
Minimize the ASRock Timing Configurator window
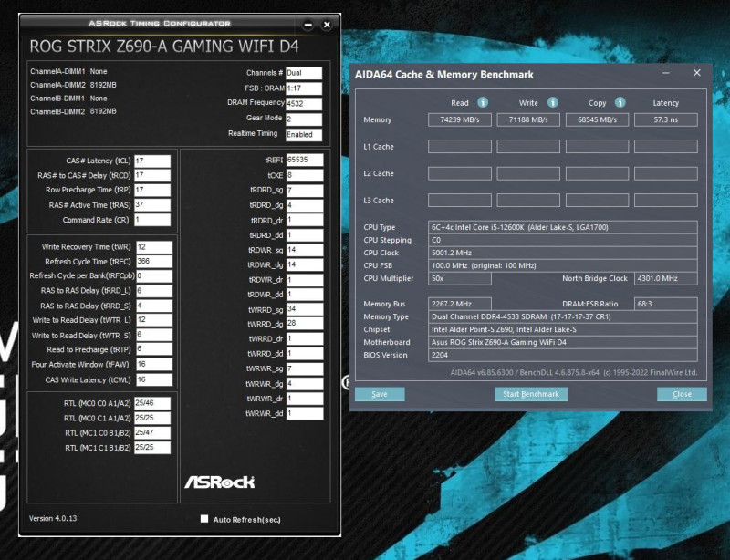click(x=308, y=25)
